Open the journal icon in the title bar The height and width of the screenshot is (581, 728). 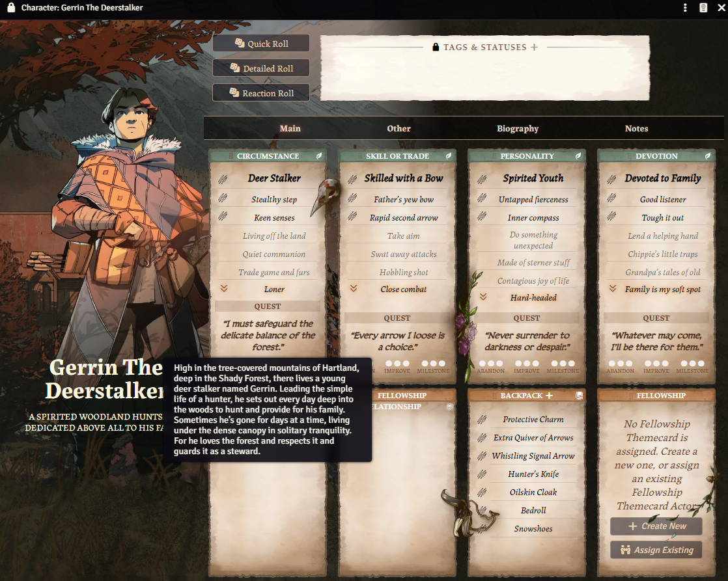[x=703, y=7]
